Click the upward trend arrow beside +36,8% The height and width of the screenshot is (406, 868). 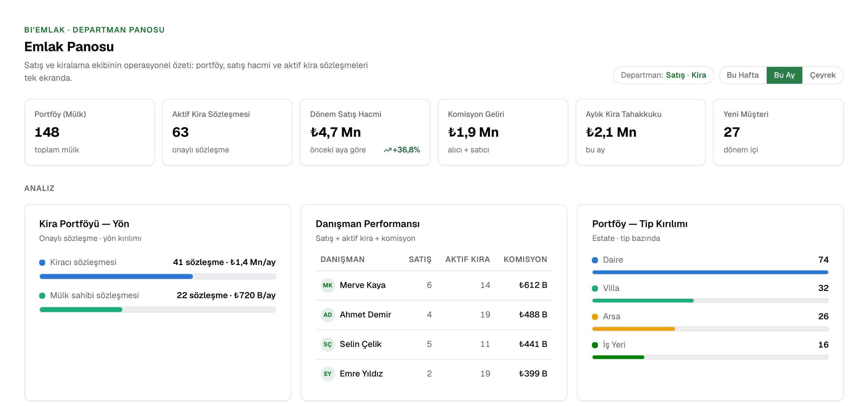click(387, 150)
